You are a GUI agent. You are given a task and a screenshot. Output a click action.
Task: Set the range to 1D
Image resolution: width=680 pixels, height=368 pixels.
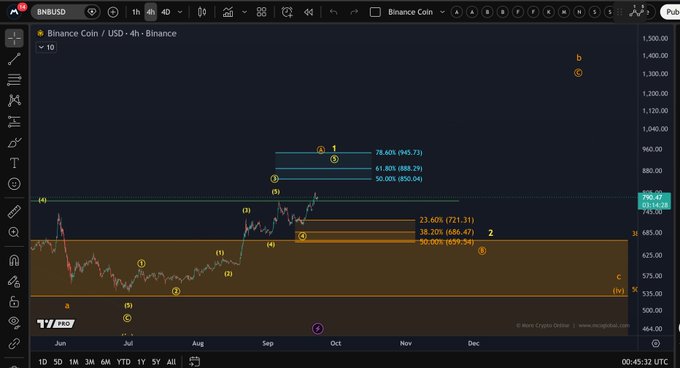click(42, 361)
